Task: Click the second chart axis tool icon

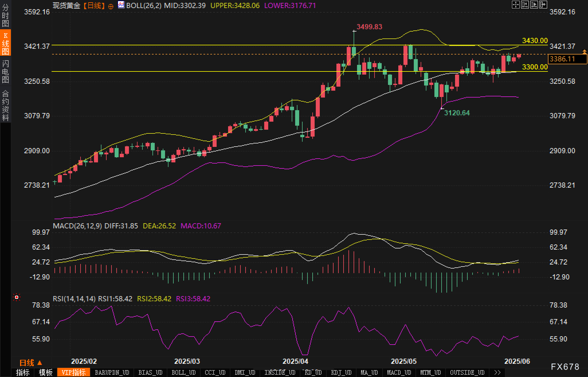Action: [525, 5]
